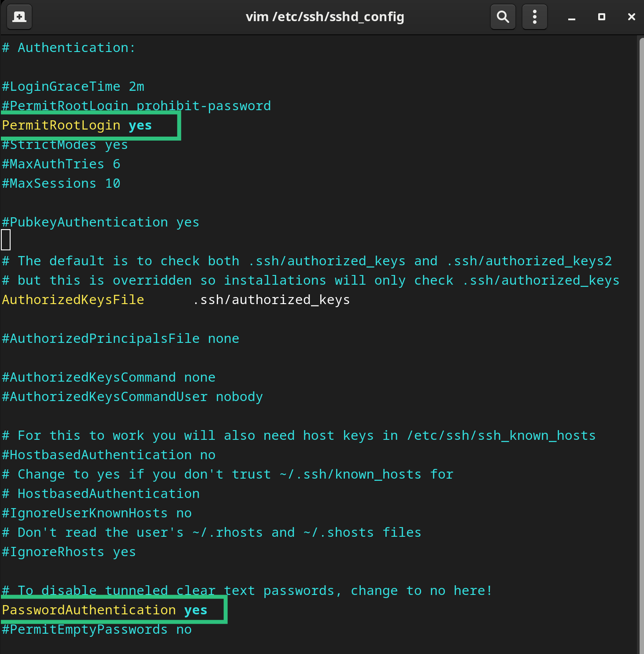Click the #AuthorizedKeysCommandUser nobody line

[132, 396]
